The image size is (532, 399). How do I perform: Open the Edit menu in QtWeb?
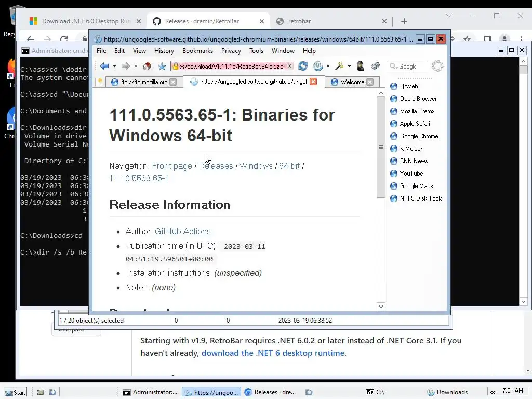(119, 51)
